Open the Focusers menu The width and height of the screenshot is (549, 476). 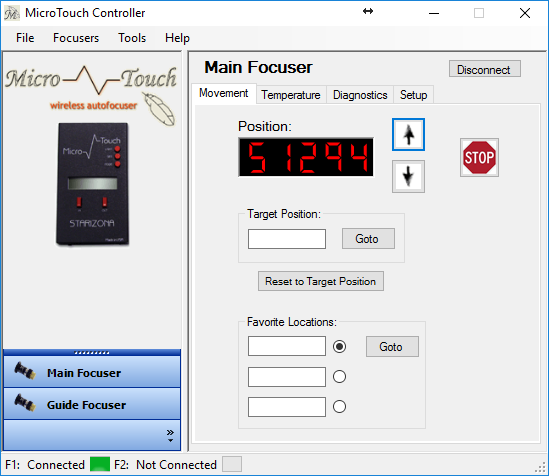[x=76, y=38]
